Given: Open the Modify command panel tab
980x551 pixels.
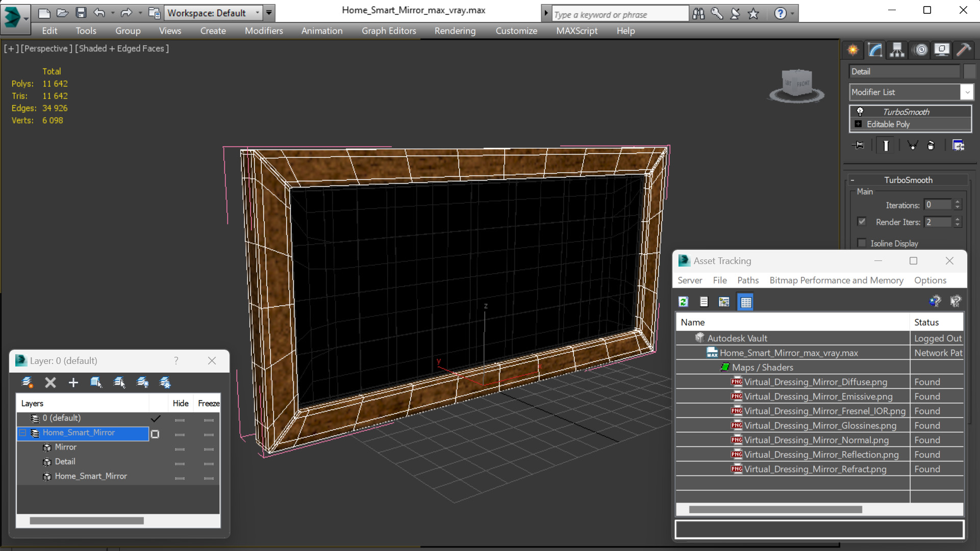Looking at the screenshot, I should 875,49.
